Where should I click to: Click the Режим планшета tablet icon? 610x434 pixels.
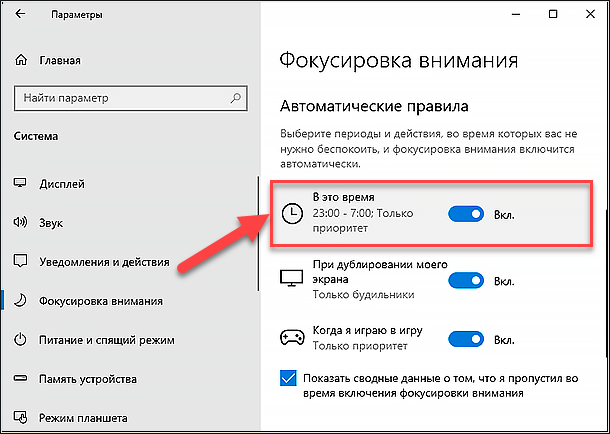pyautogui.click(x=20, y=418)
